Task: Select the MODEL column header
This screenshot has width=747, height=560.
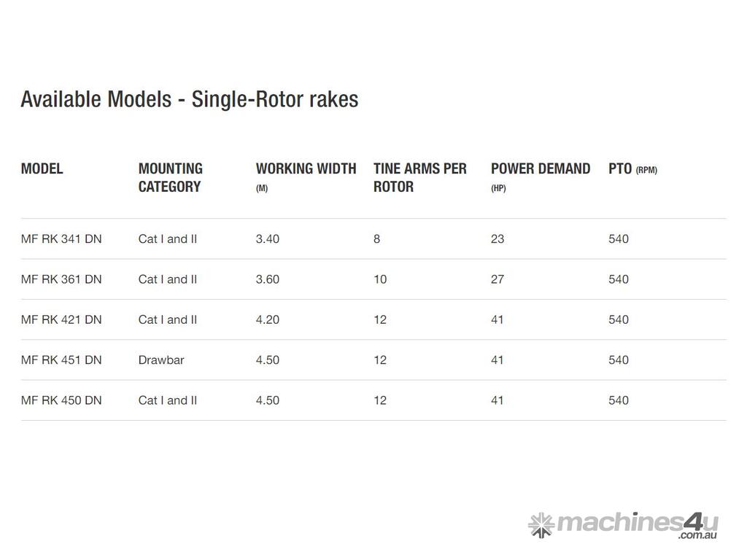Action: click(42, 168)
